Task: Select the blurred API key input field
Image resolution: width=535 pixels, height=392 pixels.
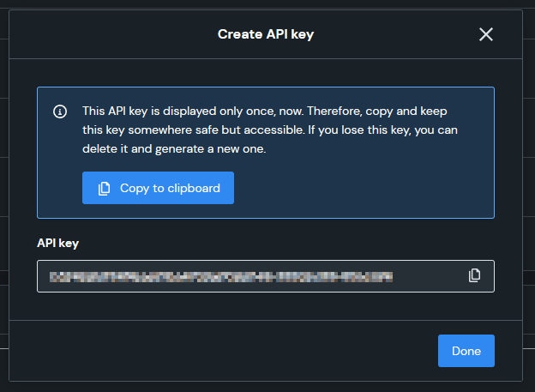Action: [x=266, y=276]
